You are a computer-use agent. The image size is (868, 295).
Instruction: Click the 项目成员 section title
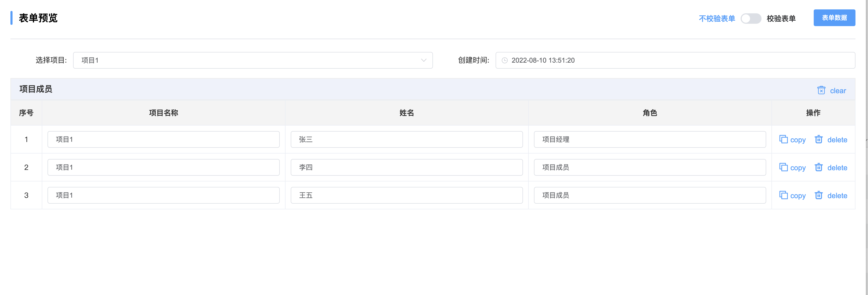(x=36, y=89)
